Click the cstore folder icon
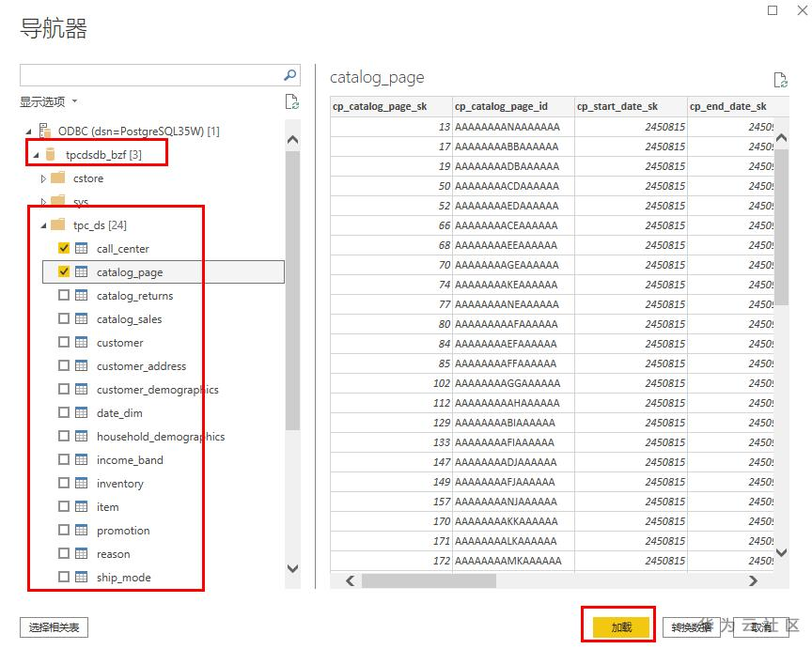Image resolution: width=812 pixels, height=649 pixels. click(x=58, y=178)
